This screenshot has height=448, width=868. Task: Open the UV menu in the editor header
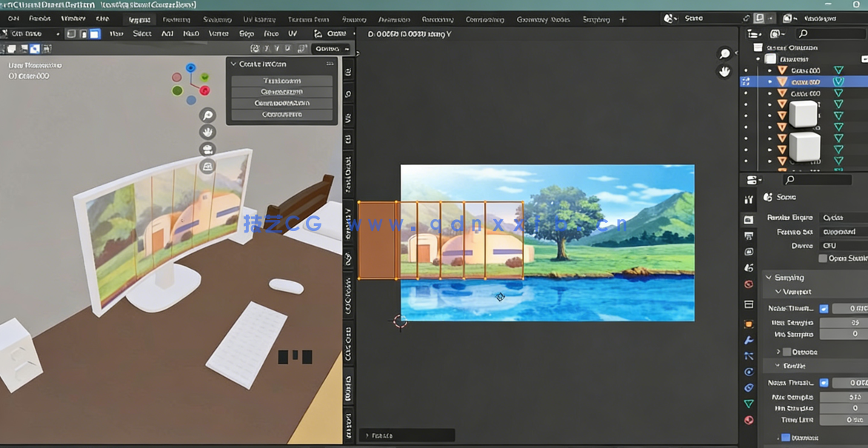coord(291,34)
